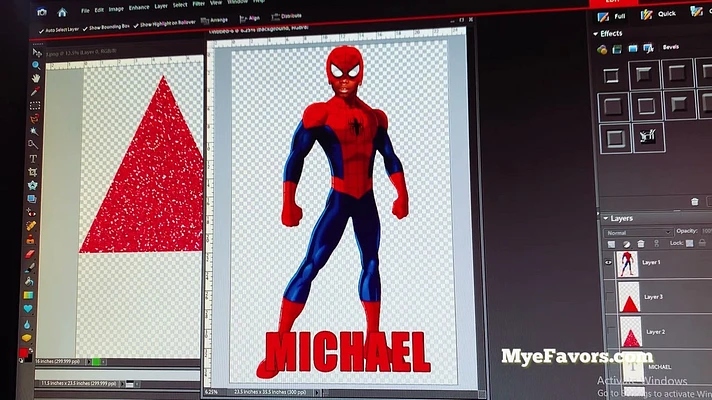Collapse the Layers panel triangle

[606, 219]
